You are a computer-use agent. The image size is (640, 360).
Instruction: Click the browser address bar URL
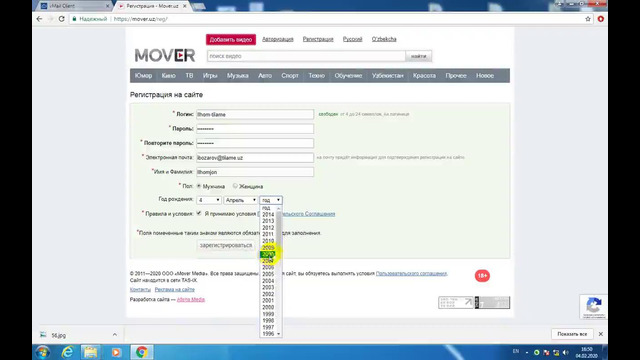pyautogui.click(x=140, y=19)
